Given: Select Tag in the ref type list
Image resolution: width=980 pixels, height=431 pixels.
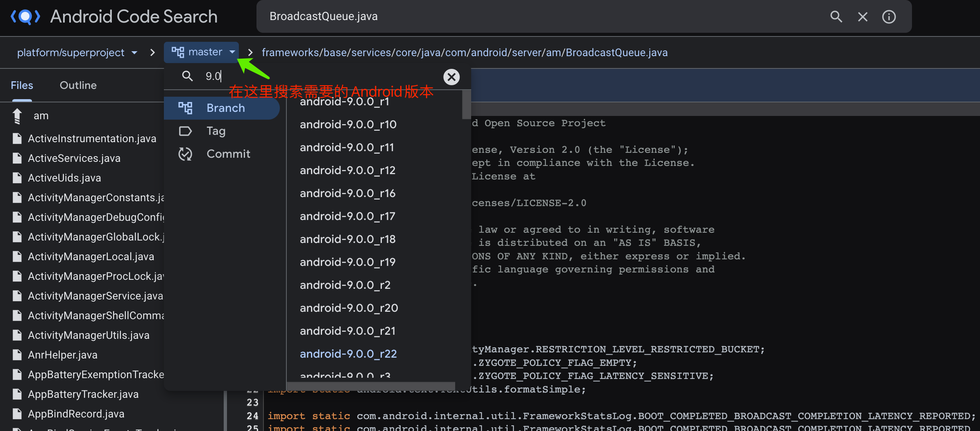Looking at the screenshot, I should tap(222, 131).
